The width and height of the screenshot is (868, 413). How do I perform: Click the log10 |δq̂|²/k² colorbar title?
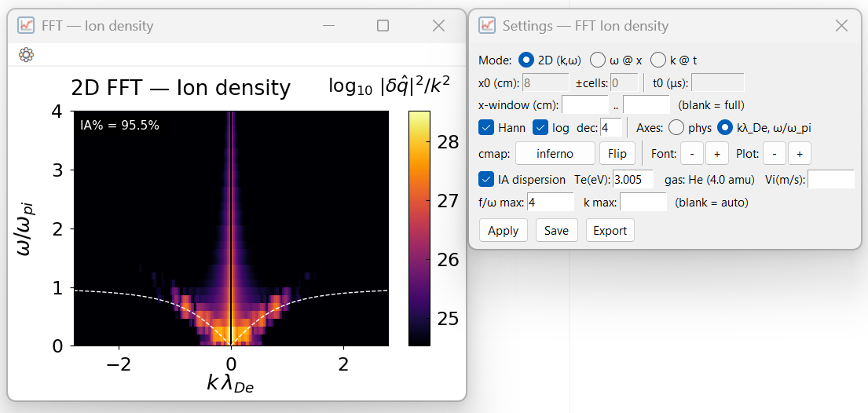(x=389, y=85)
